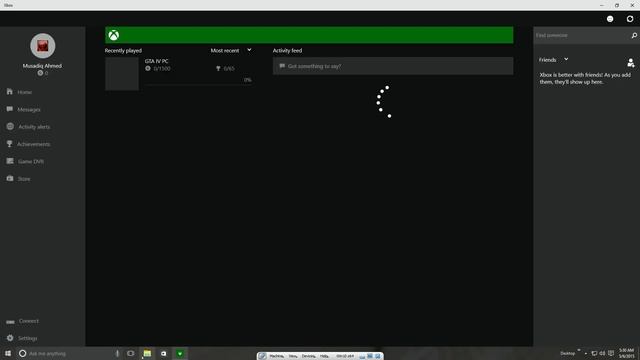Open Activity alerts in sidebar
640x360 pixels.
pos(29,127)
